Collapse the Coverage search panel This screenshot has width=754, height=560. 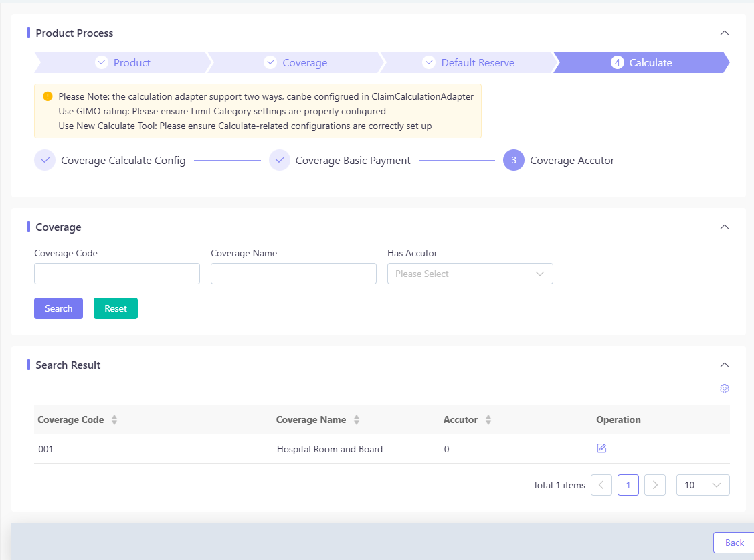coord(724,227)
